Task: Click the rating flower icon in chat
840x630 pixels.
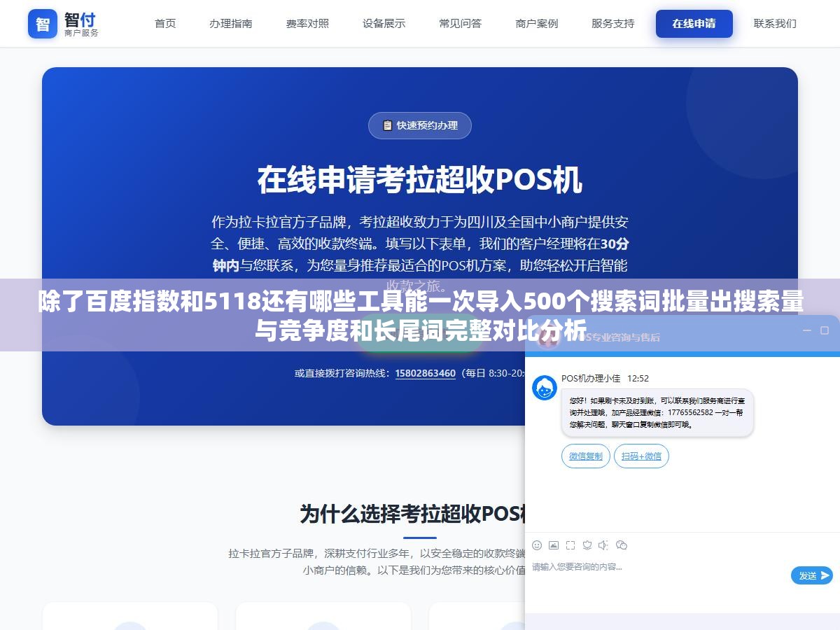Action: 587,545
